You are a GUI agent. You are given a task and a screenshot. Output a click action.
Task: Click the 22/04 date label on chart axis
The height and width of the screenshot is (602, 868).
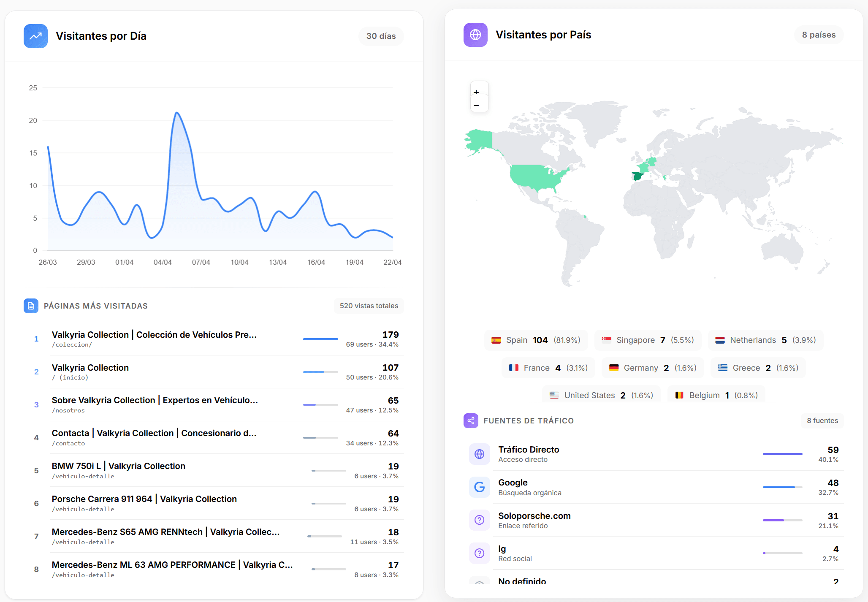pyautogui.click(x=393, y=262)
